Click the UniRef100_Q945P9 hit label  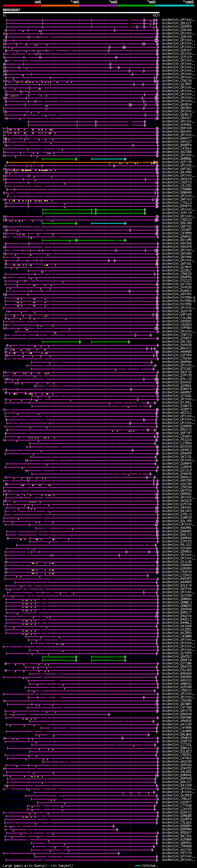click(177, 26)
